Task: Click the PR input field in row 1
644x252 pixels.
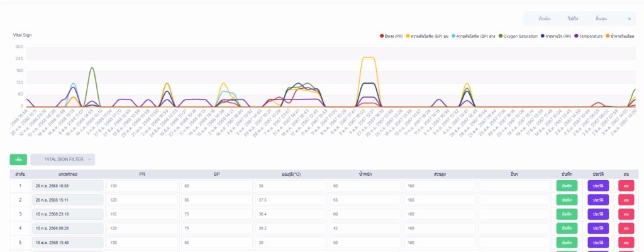Action: [x=142, y=186]
